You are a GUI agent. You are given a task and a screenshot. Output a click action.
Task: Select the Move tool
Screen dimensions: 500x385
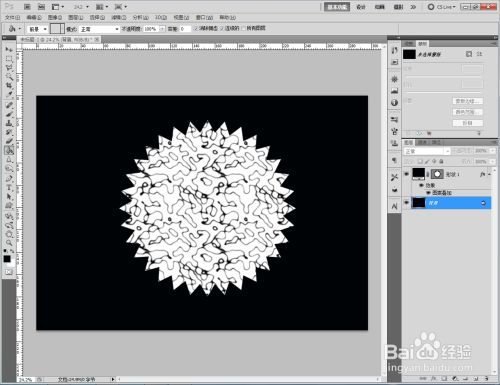coord(9,50)
